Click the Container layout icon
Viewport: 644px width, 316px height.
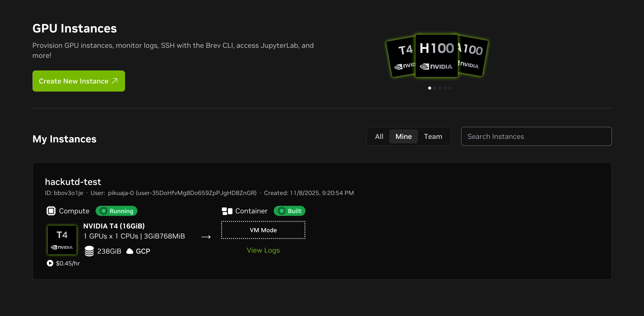point(227,211)
